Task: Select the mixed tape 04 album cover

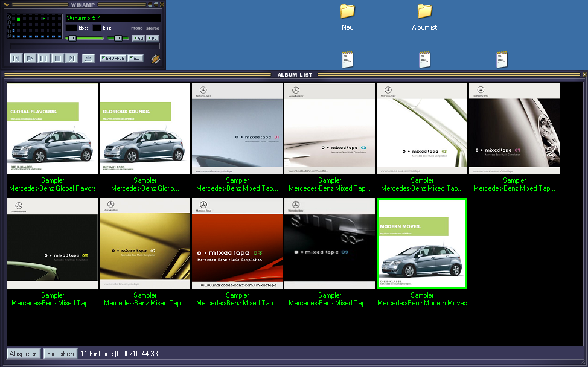Action: tap(514, 129)
